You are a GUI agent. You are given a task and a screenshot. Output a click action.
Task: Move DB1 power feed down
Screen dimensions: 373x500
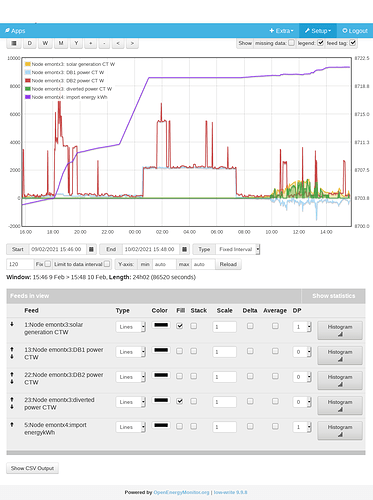click(12, 356)
